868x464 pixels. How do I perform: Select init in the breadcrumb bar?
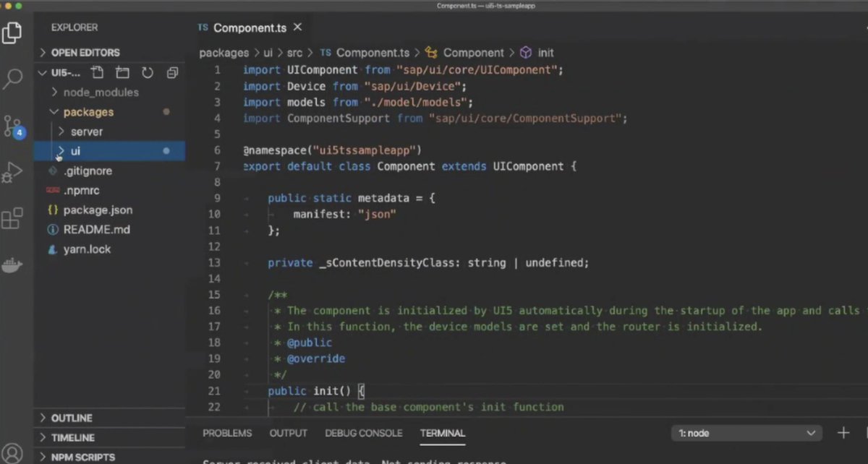coord(545,52)
